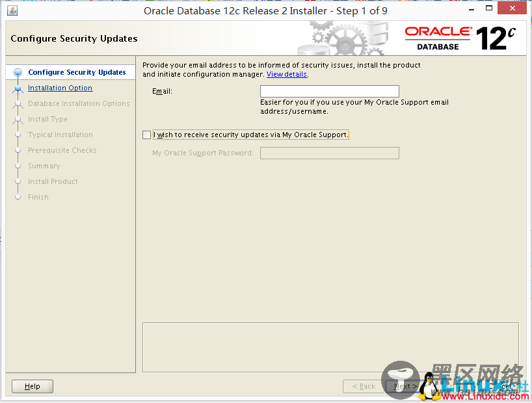This screenshot has width=532, height=403.
Task: Select Configure Security Updates step
Action: click(77, 72)
